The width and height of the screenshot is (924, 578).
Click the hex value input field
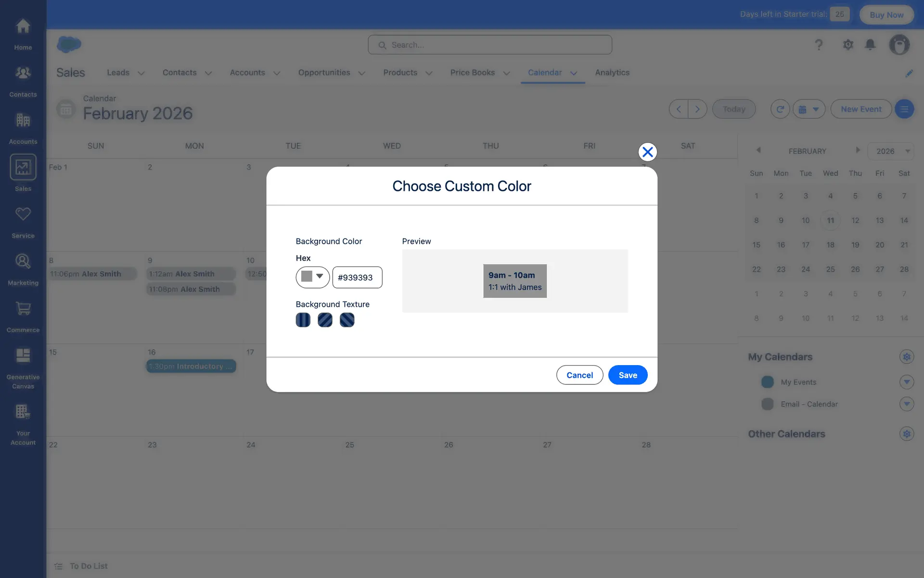357,277
